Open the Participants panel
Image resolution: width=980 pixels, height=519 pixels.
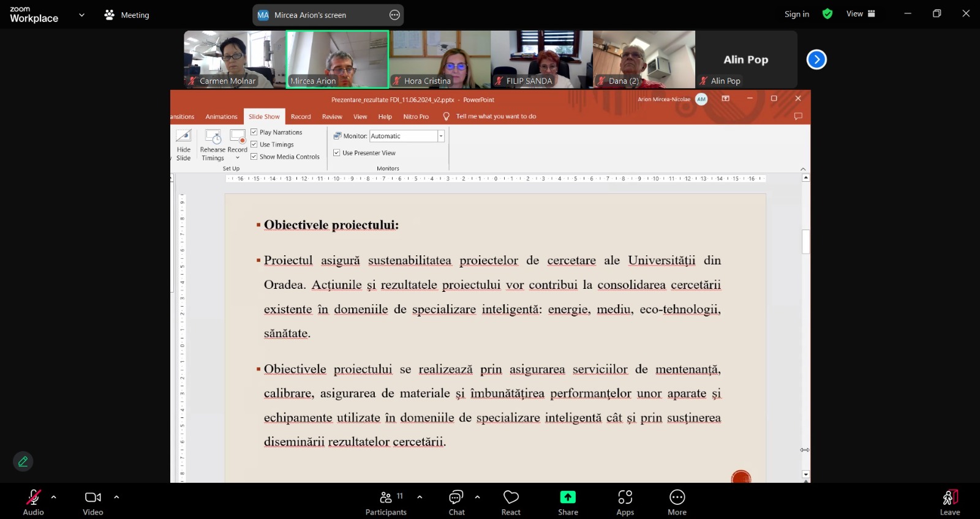click(386, 497)
